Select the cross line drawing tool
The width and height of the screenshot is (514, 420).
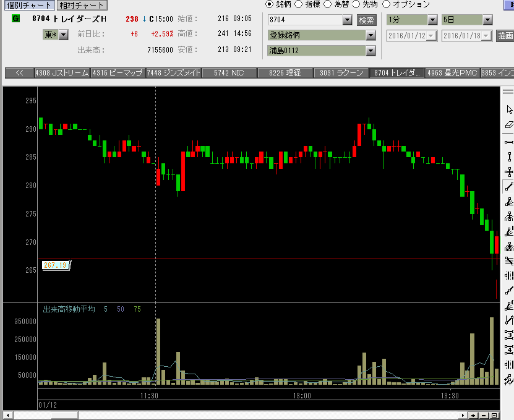pyautogui.click(x=509, y=172)
